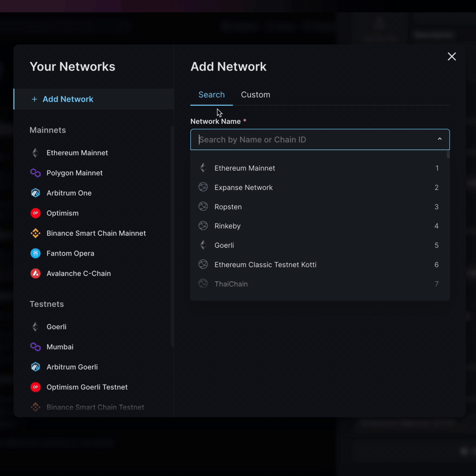Click globe icon next to ThaiChain

click(x=203, y=283)
